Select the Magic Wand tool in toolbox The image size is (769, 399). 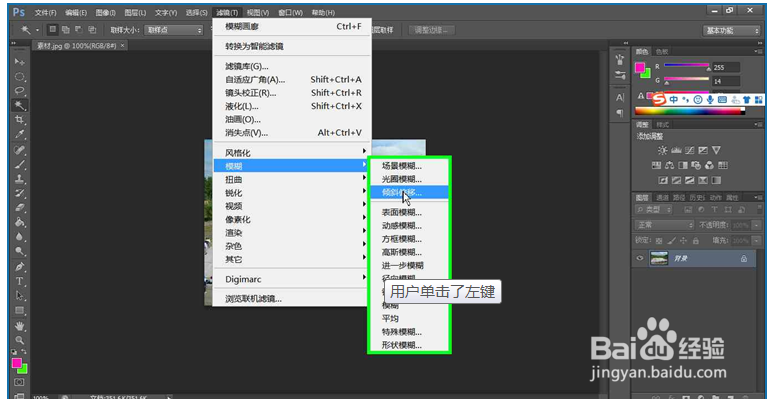pos(20,105)
